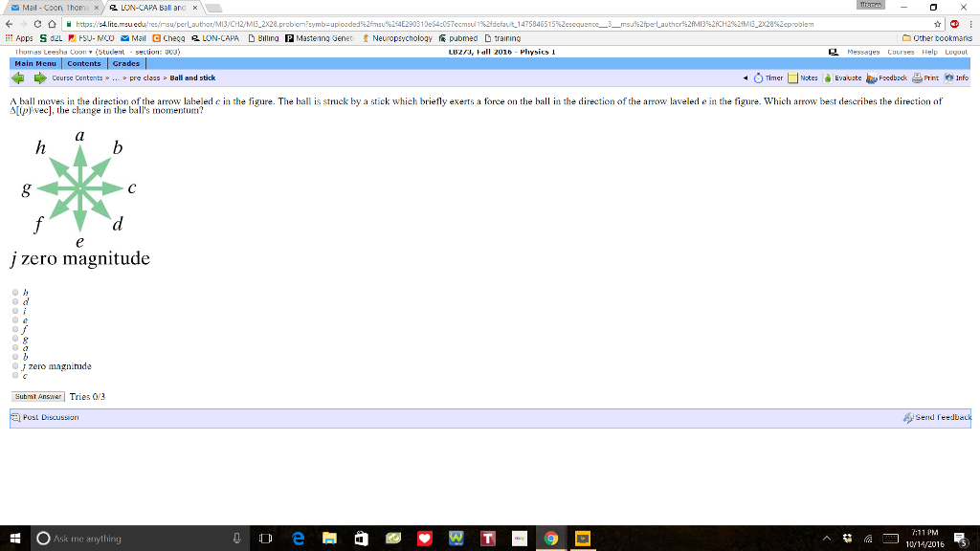Click the Post Discussion icon
The image size is (980, 551).
pos(15,417)
